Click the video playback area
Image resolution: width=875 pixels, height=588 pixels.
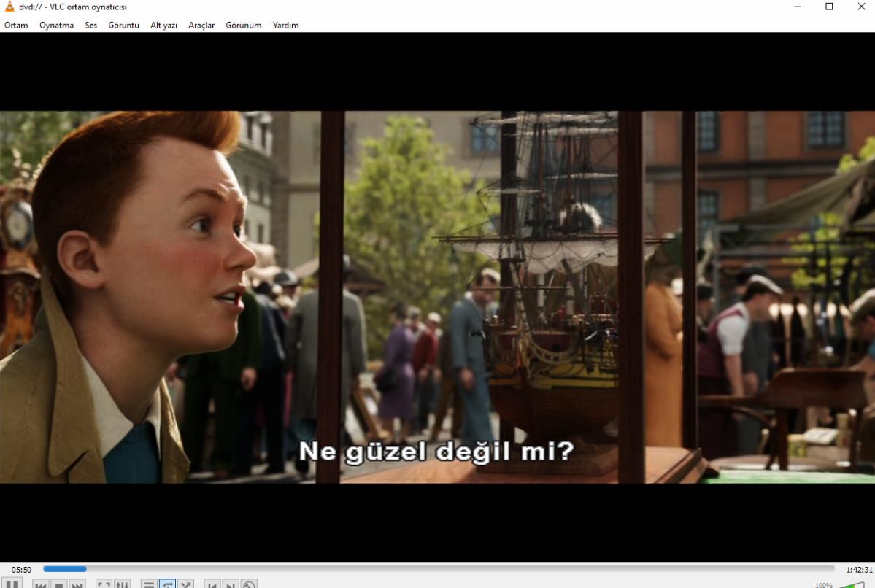(x=438, y=297)
